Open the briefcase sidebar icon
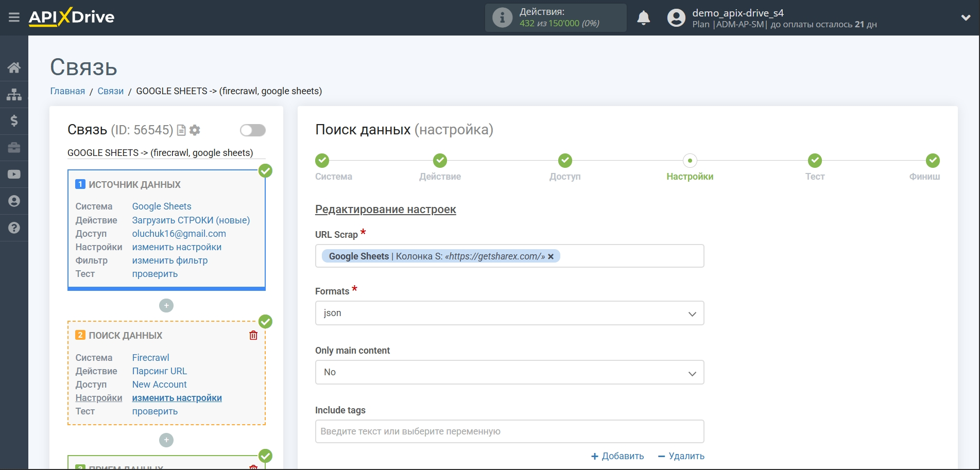980x470 pixels. [x=14, y=148]
